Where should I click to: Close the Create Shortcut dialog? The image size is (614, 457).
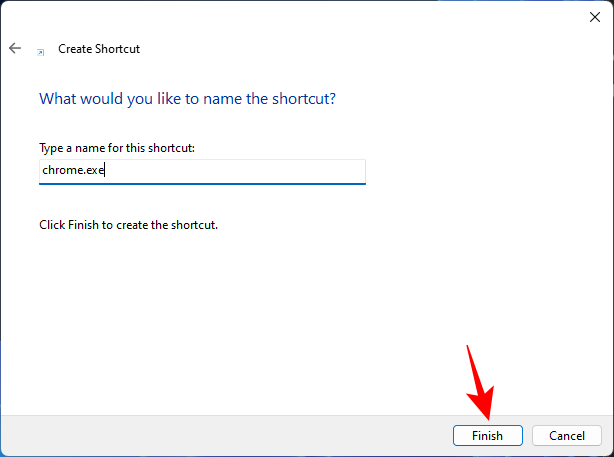pyautogui.click(x=594, y=17)
